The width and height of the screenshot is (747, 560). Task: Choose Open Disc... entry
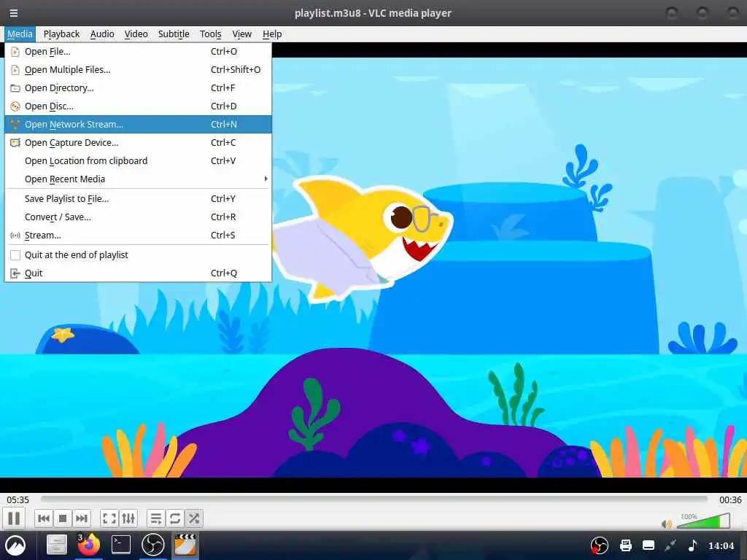coord(138,106)
